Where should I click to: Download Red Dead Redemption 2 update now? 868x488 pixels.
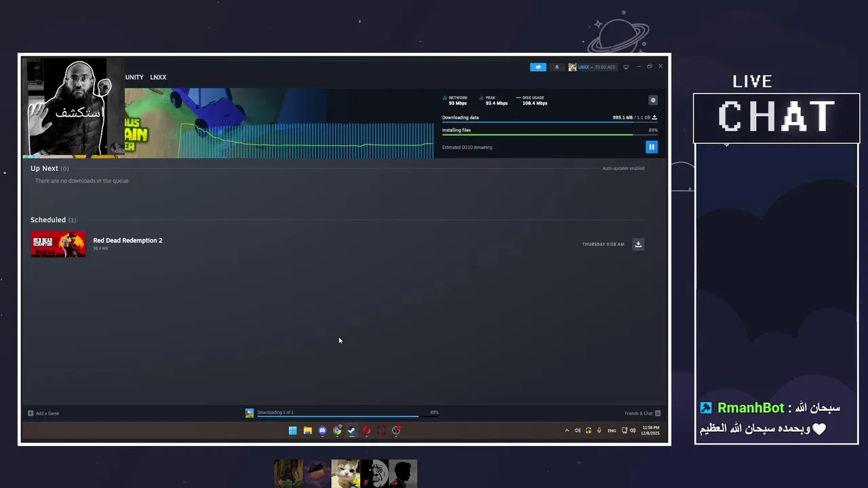point(638,244)
